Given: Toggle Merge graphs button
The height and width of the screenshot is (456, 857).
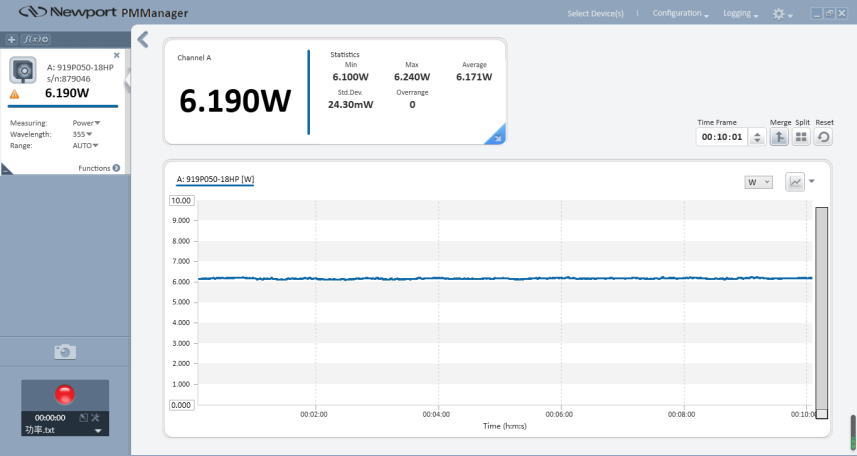Looking at the screenshot, I should coord(780,137).
